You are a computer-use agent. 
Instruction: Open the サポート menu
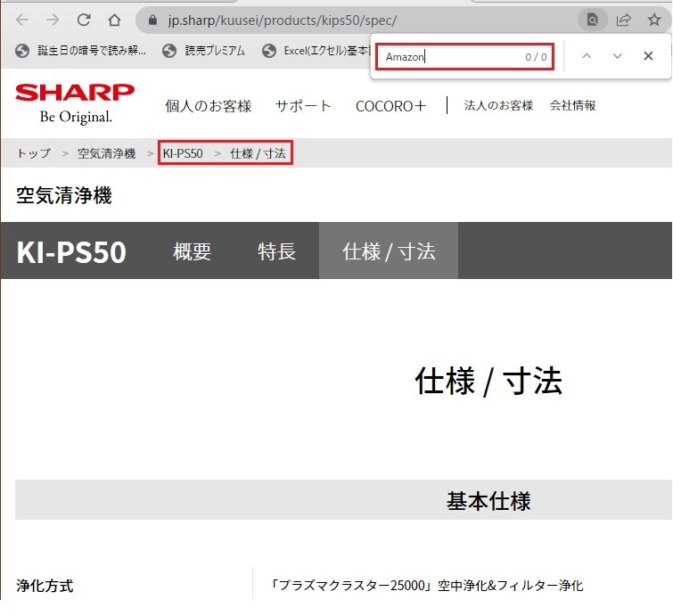(x=303, y=106)
